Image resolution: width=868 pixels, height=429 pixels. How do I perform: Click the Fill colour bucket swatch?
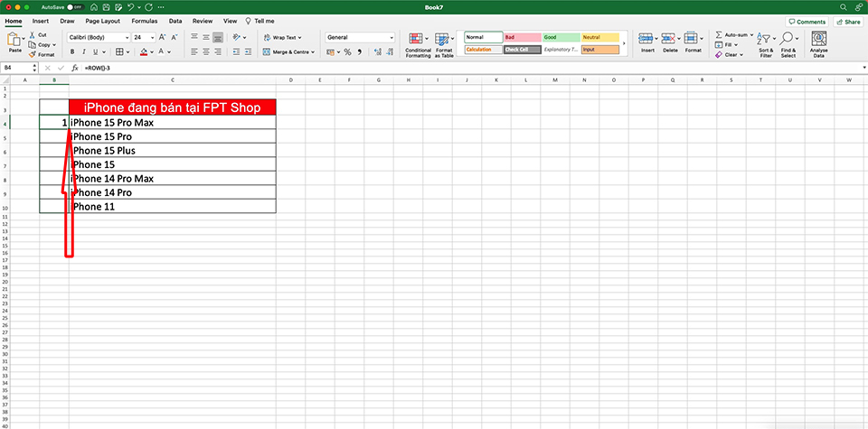144,52
